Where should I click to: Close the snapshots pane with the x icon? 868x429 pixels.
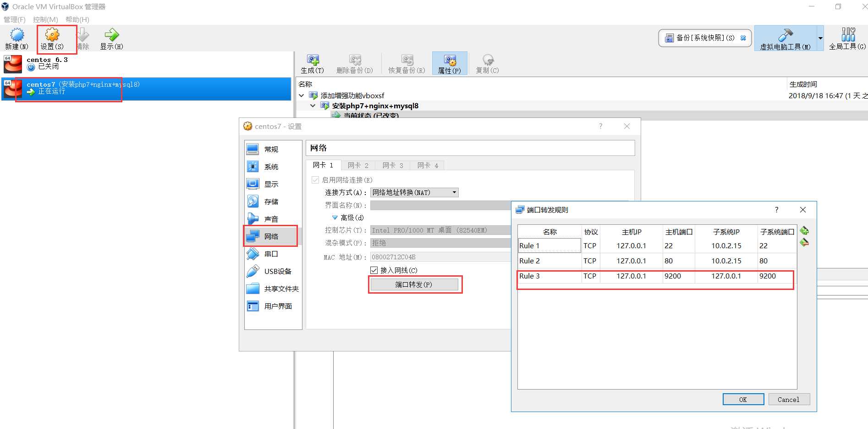743,38
